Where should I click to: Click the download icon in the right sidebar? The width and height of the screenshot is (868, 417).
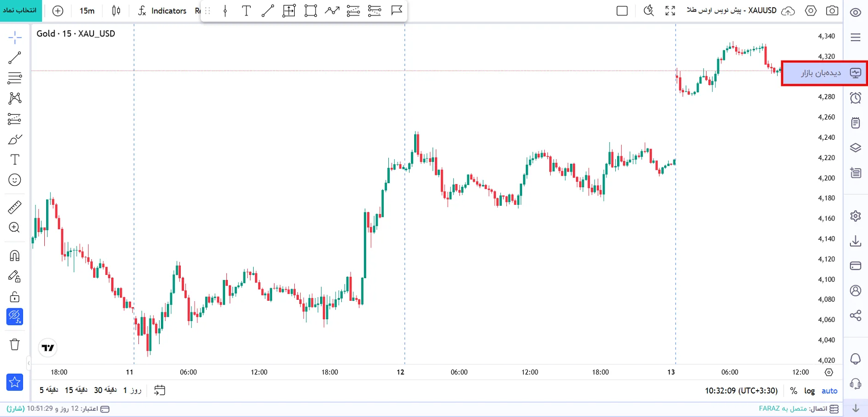[x=856, y=241]
